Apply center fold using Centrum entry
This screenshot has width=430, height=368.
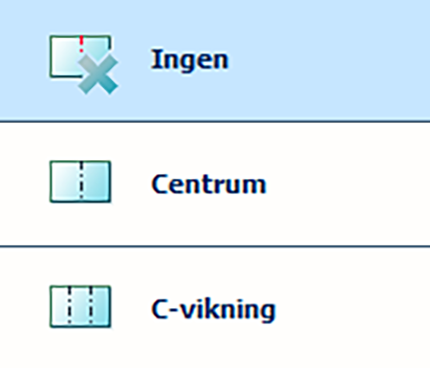[215, 184]
